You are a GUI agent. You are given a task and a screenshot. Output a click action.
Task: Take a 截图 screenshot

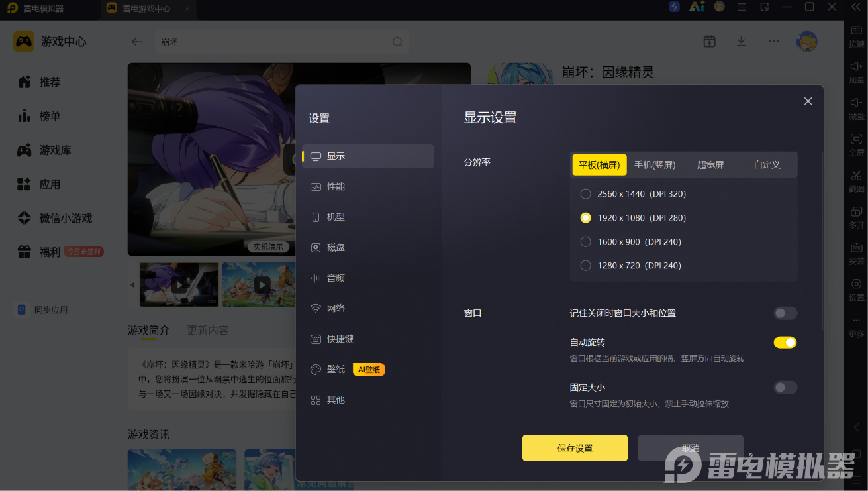click(x=857, y=182)
